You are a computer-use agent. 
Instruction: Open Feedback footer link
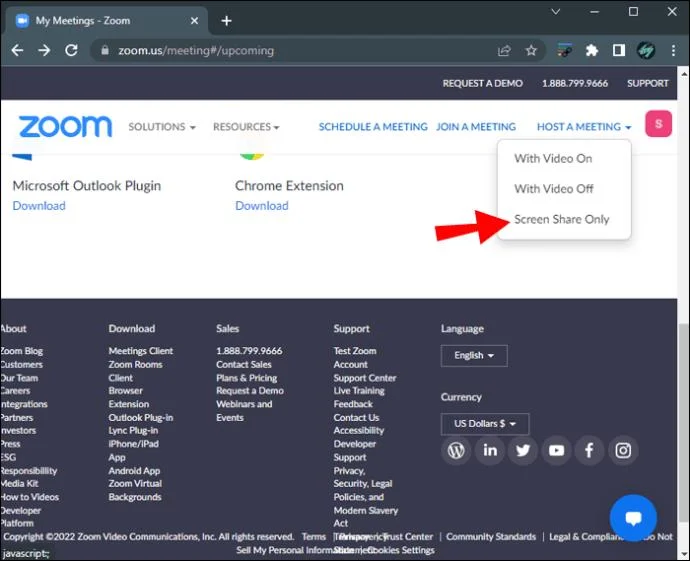pos(353,404)
